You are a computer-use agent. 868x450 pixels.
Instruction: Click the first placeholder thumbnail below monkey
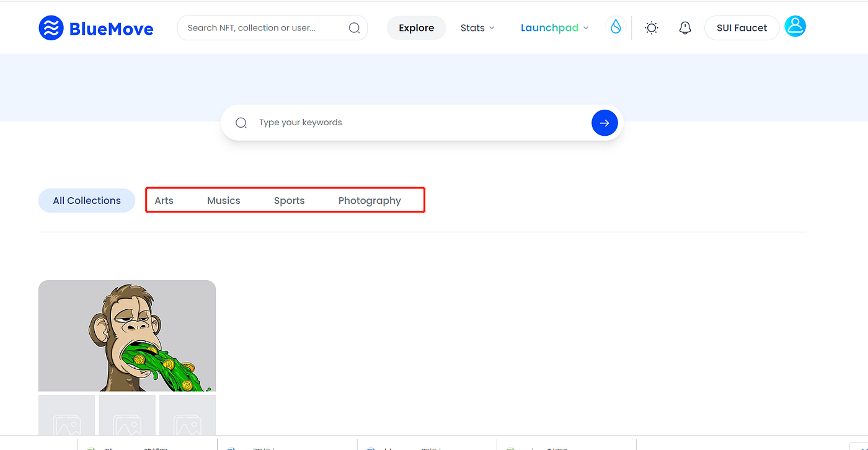point(67,415)
